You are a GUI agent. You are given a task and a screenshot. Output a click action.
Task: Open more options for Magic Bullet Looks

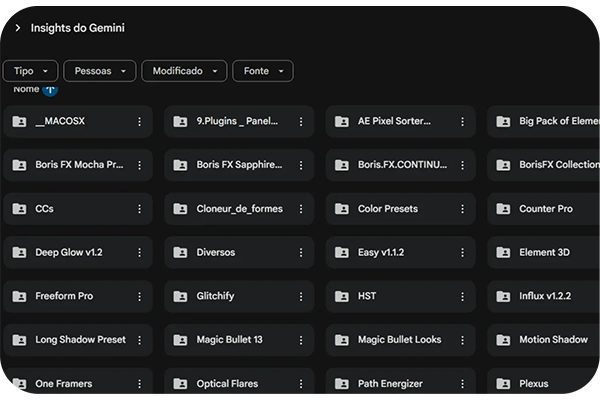(462, 340)
